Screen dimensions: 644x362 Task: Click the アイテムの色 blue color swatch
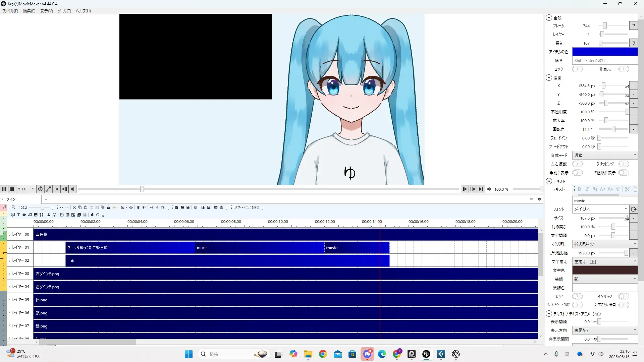pyautogui.click(x=604, y=52)
